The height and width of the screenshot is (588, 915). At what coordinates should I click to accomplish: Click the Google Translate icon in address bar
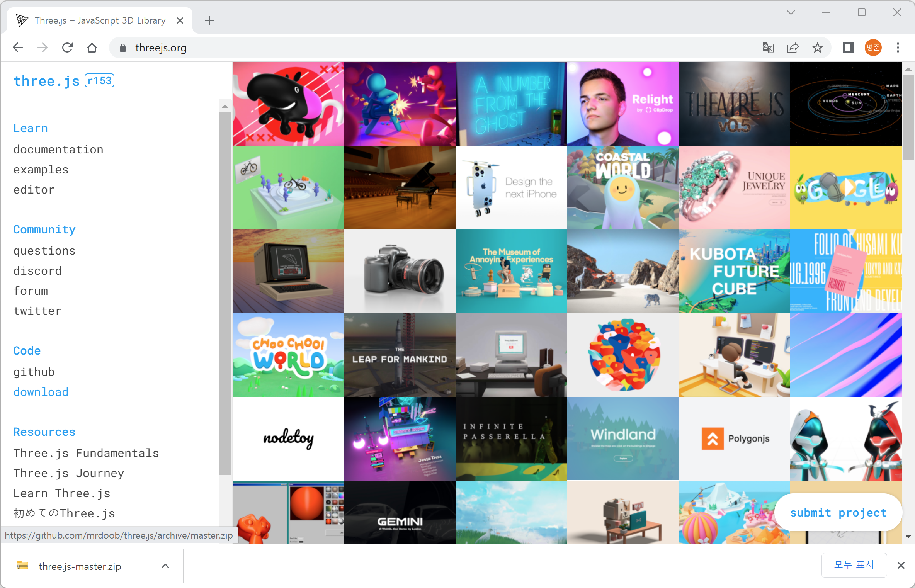[768, 48]
